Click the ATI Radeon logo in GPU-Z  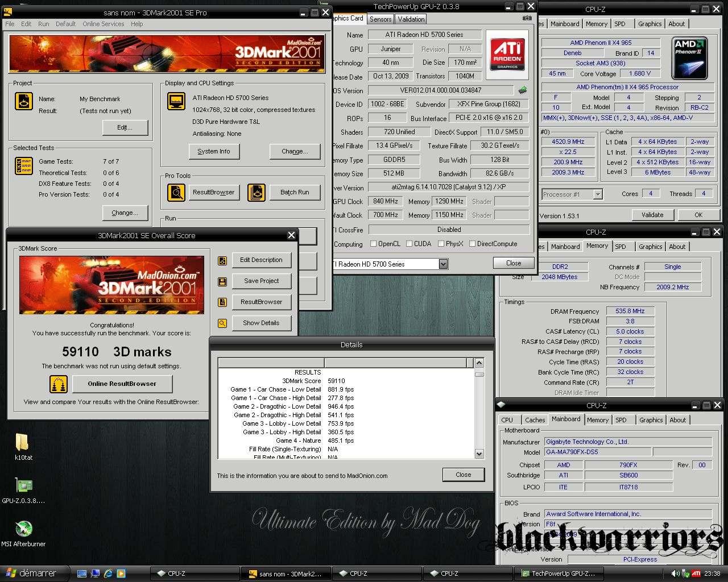(507, 55)
